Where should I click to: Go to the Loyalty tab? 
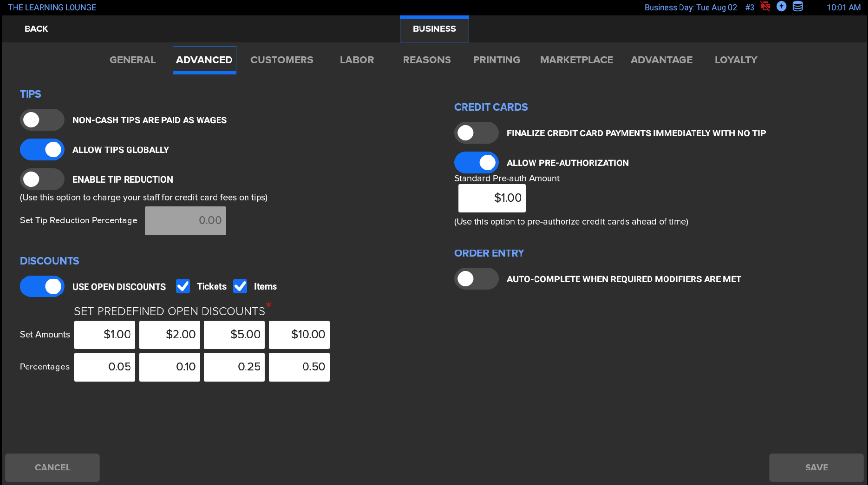coord(736,60)
